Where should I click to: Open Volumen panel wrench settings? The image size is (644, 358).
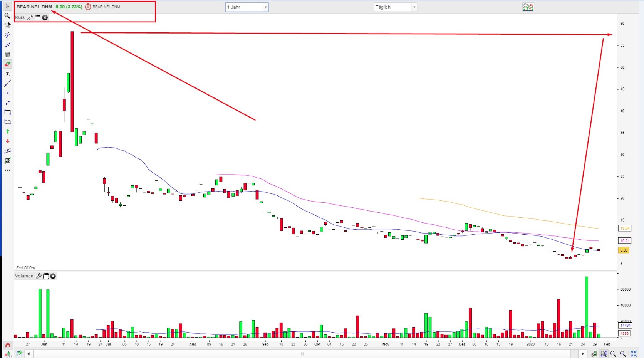[39, 276]
